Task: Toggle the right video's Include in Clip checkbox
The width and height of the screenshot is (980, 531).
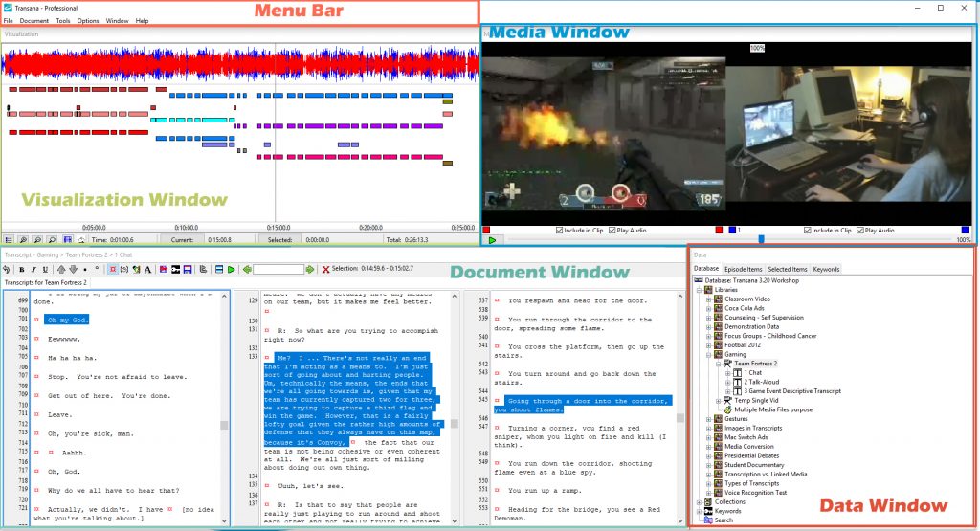Action: (x=808, y=231)
